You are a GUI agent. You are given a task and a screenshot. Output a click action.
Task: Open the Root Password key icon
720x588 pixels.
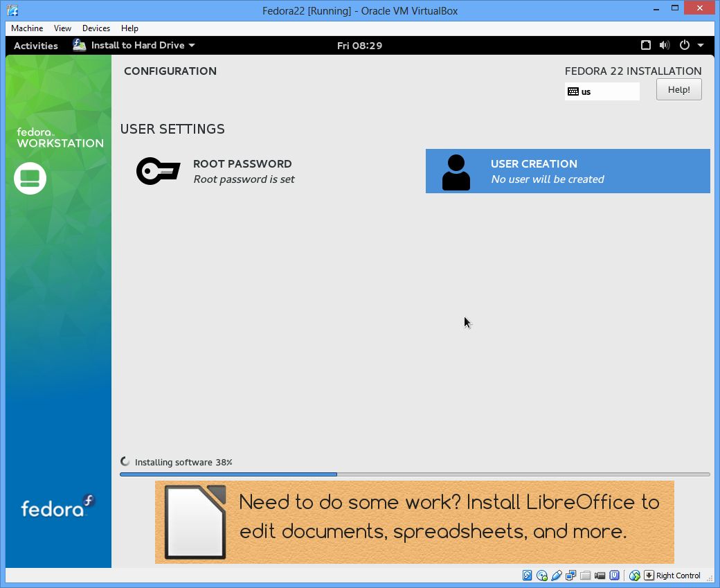coord(158,171)
